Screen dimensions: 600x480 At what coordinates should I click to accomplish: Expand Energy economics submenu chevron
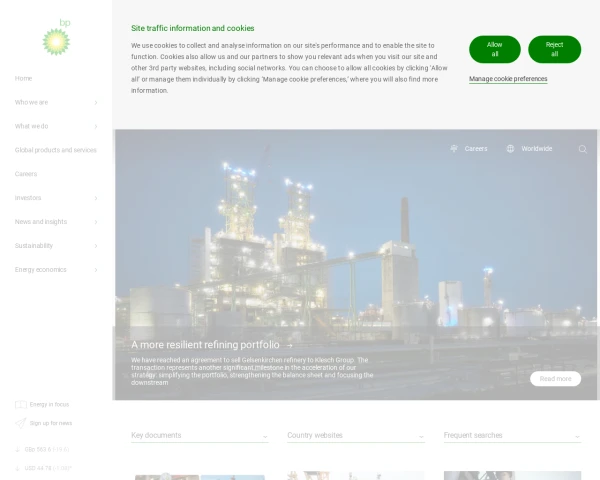coord(96,270)
